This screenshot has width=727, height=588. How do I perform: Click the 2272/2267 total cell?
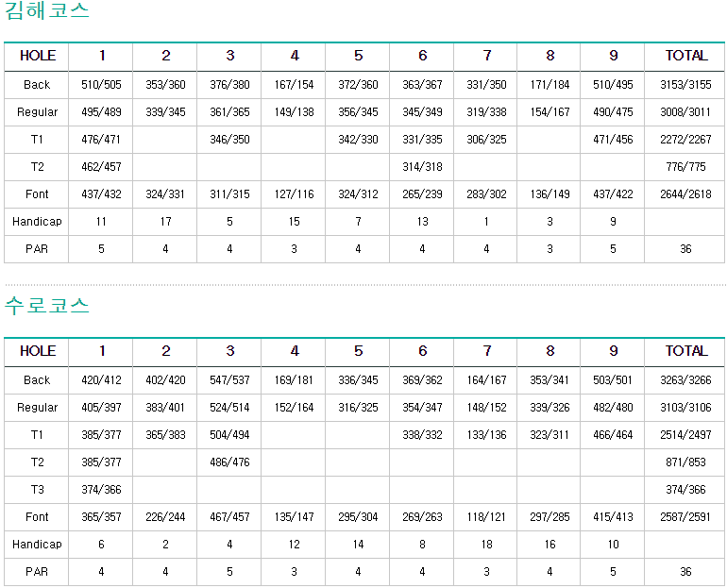685,140
